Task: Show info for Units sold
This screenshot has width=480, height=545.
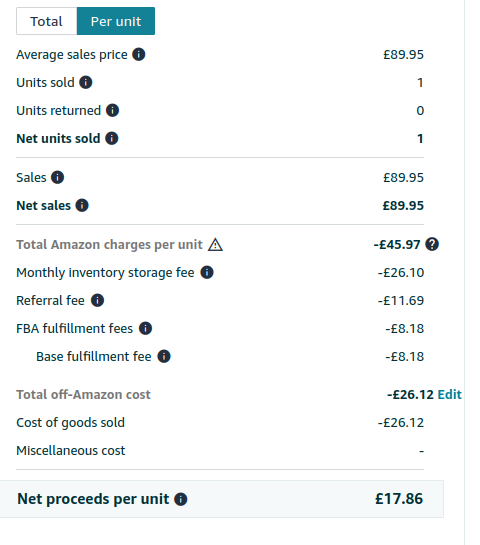Action: [x=86, y=82]
